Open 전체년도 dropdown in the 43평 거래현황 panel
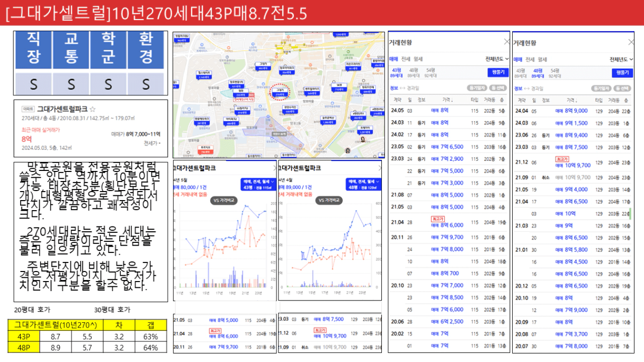The image size is (644, 362). pyautogui.click(x=497, y=59)
